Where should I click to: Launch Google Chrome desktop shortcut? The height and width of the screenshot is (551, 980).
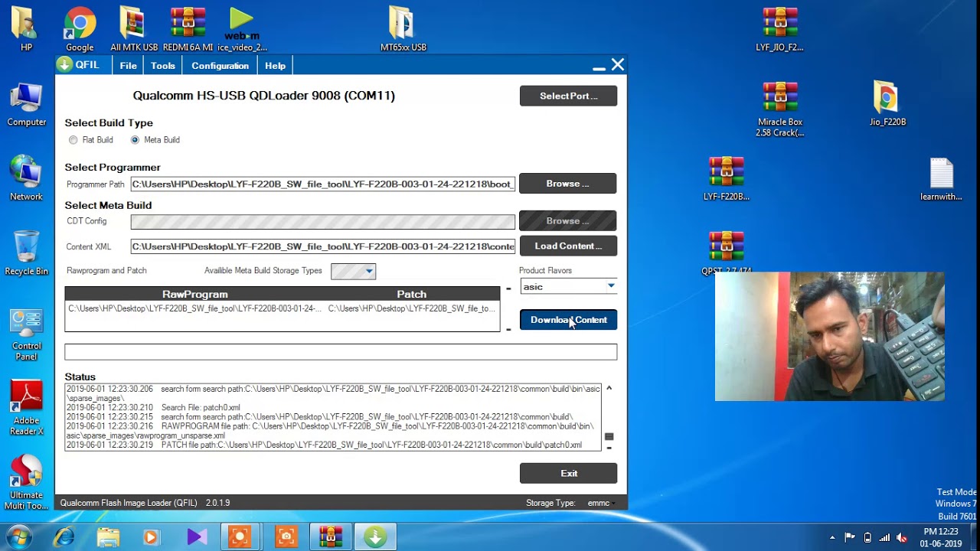80,29
